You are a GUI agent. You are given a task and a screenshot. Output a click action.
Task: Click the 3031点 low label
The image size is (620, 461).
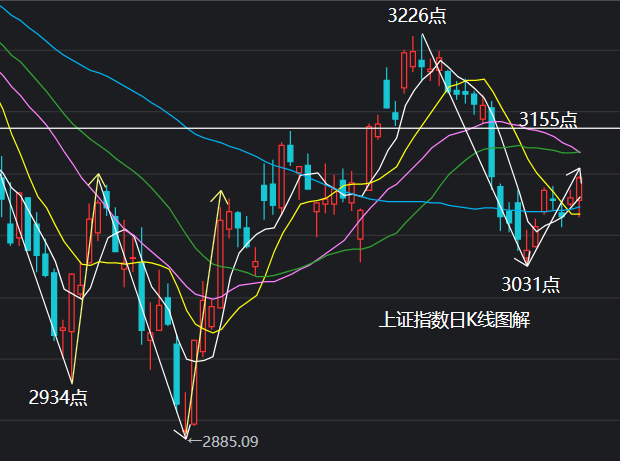pos(531,284)
